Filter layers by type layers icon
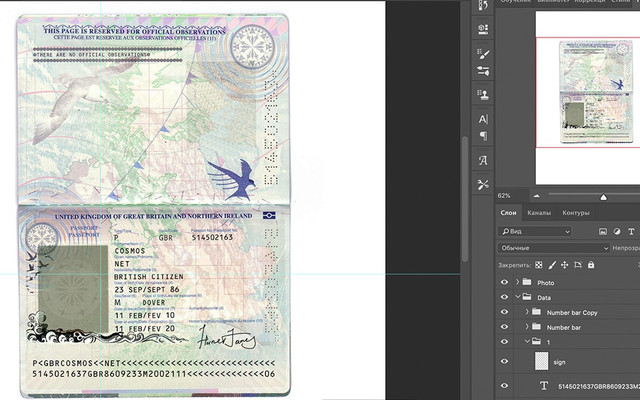The image size is (640, 400). (x=631, y=231)
